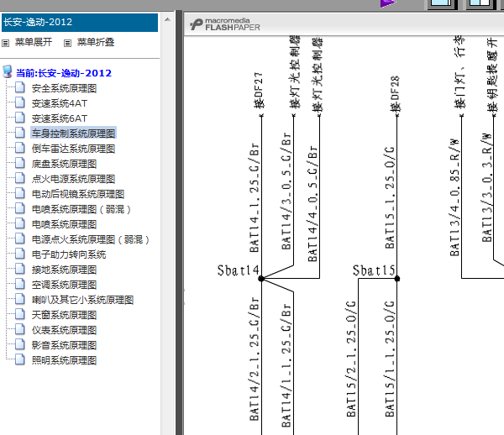Click document icon next to 电喷系统原理图（弱混）
Image resolution: width=504 pixels, height=435 pixels.
click(20, 208)
